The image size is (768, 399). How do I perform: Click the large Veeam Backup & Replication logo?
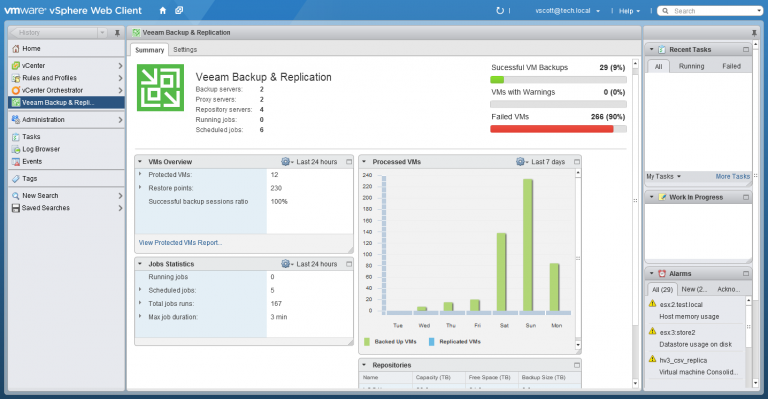(x=161, y=88)
